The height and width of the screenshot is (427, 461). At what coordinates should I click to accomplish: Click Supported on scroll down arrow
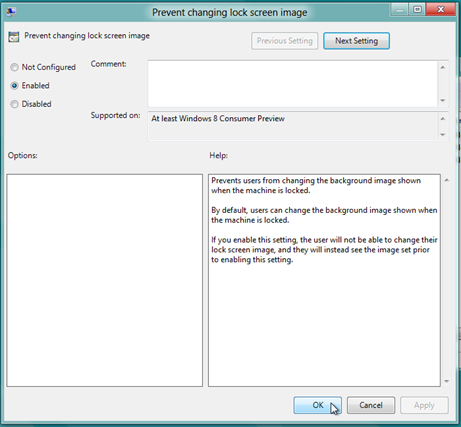443,135
